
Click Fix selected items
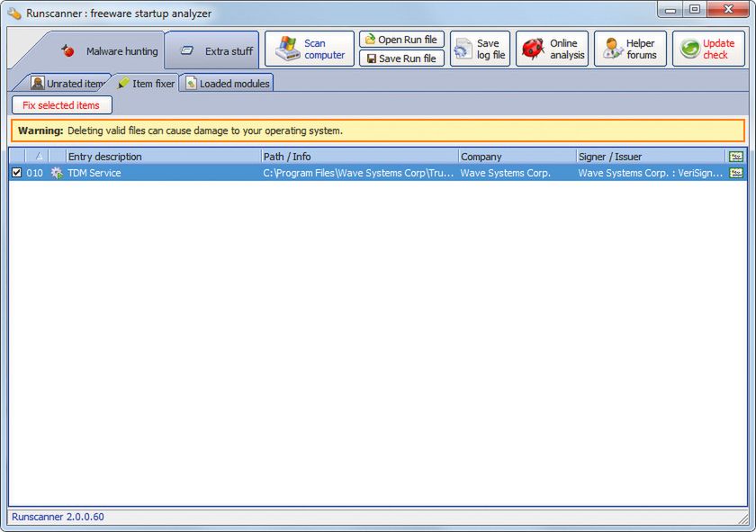coord(62,105)
